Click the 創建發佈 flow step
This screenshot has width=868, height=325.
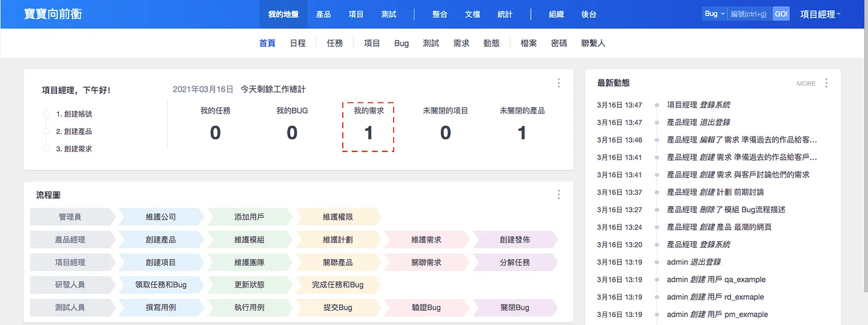pyautogui.click(x=515, y=239)
